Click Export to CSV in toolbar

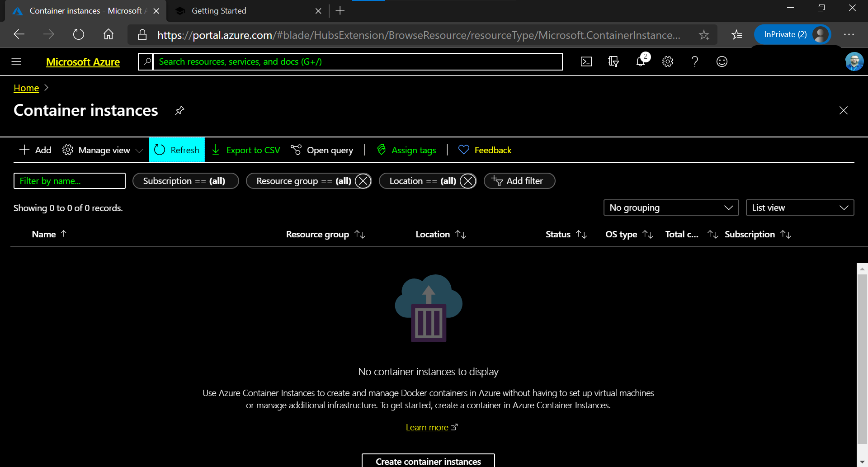[246, 150]
